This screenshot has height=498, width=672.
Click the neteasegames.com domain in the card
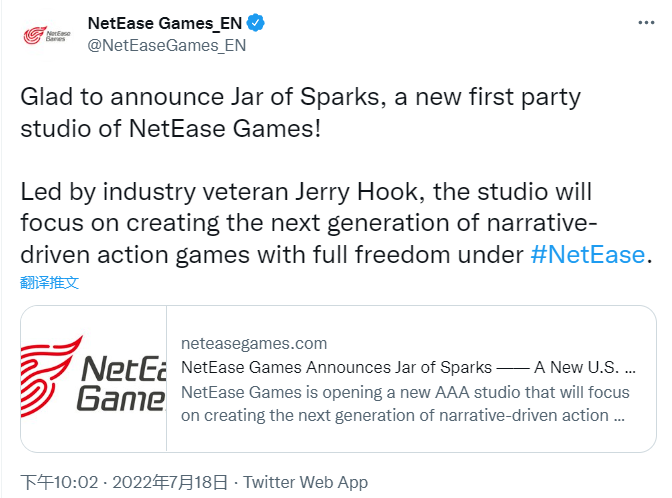click(254, 343)
